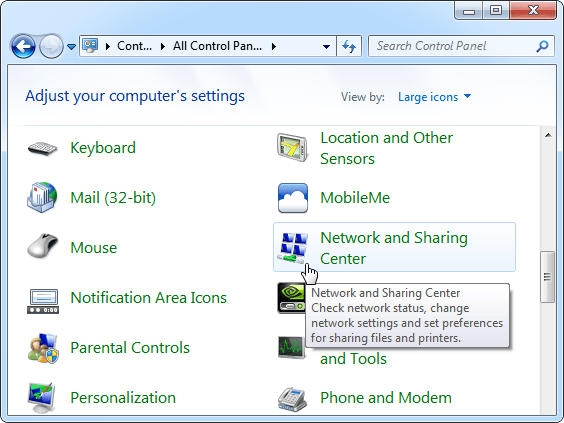Open the Parental Controls link

(x=130, y=348)
